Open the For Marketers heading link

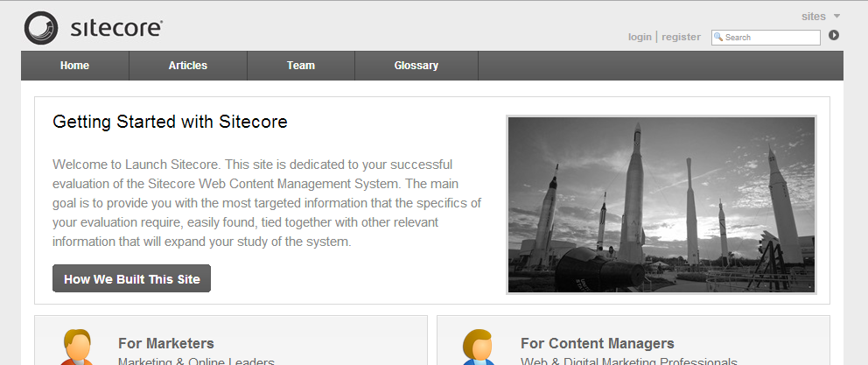point(166,343)
